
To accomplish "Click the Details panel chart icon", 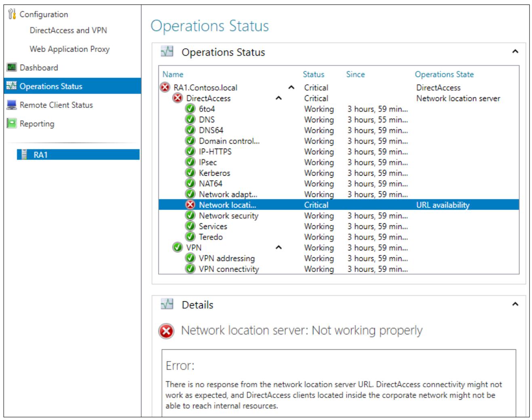I will pos(167,304).
